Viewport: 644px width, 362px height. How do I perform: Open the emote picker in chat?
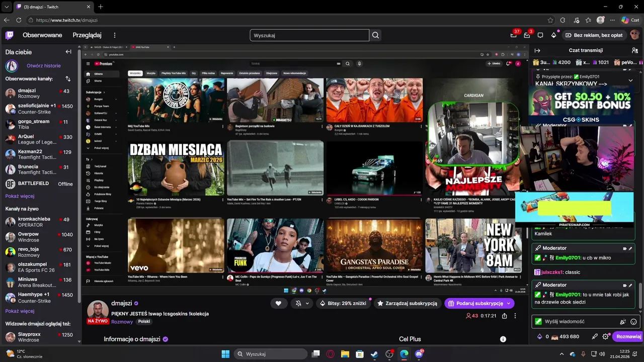click(633, 322)
